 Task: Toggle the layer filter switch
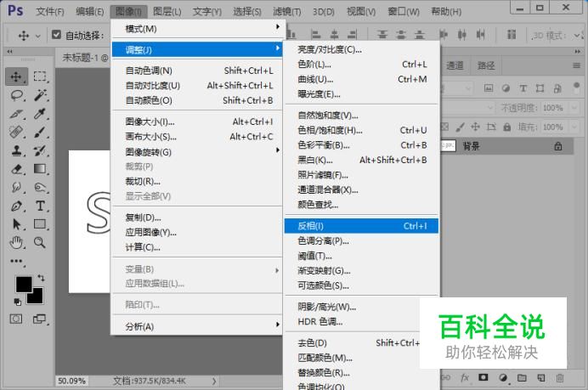click(576, 88)
